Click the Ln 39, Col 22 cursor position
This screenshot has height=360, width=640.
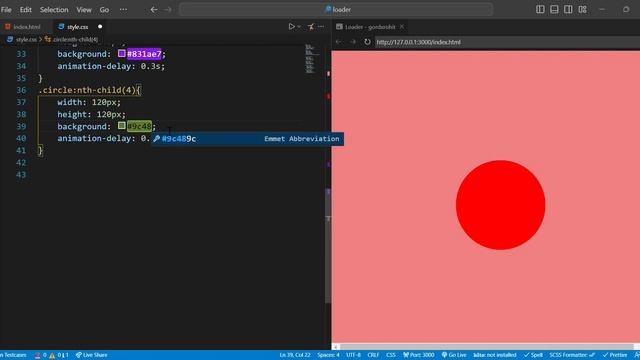(x=295, y=355)
